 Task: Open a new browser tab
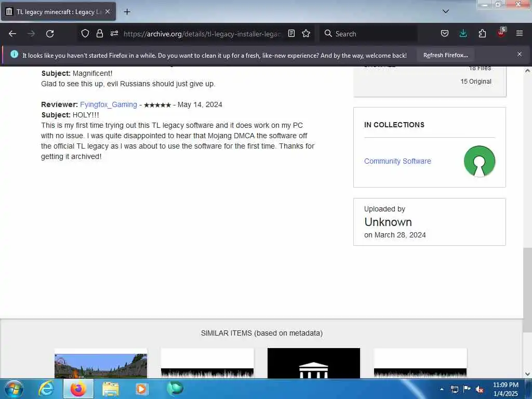tap(127, 12)
